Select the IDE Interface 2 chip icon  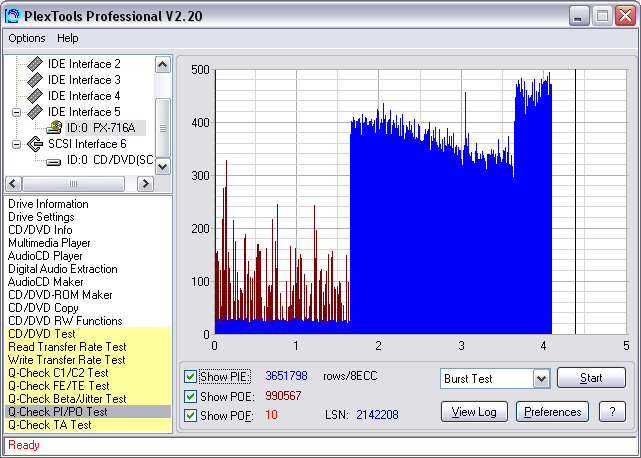(35, 64)
